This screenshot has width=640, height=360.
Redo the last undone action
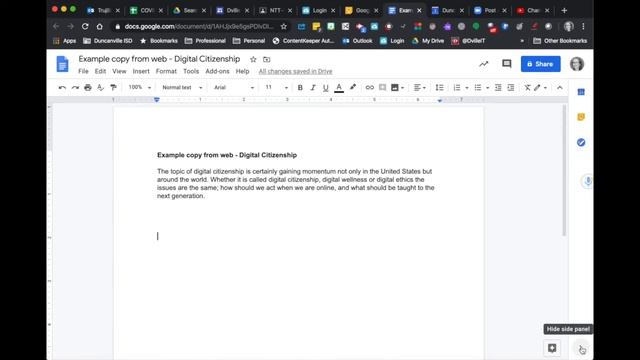coord(75,87)
